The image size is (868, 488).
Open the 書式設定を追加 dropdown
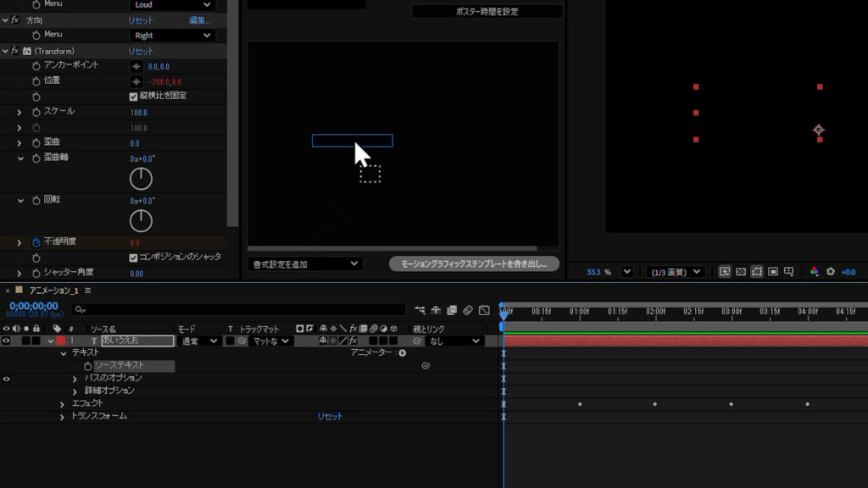click(x=305, y=264)
